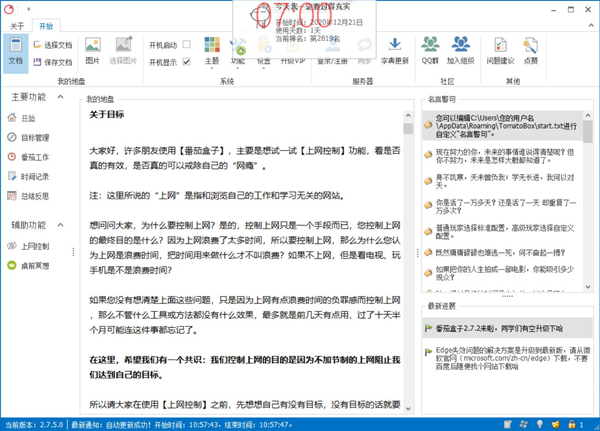Open the 主题 theme dropdown
The width and height of the screenshot is (600, 431).
click(x=211, y=51)
